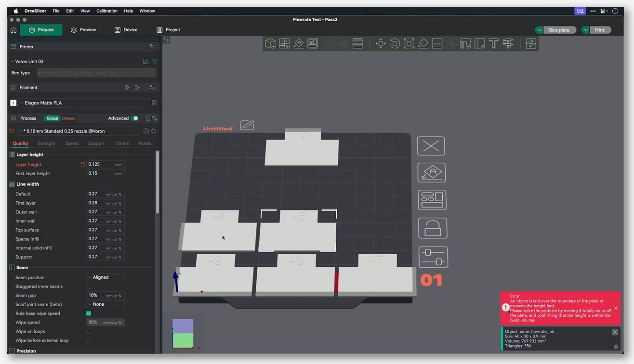Open the 0.10mm Standard process preset dropdown
The image size is (634, 364).
tap(78, 131)
